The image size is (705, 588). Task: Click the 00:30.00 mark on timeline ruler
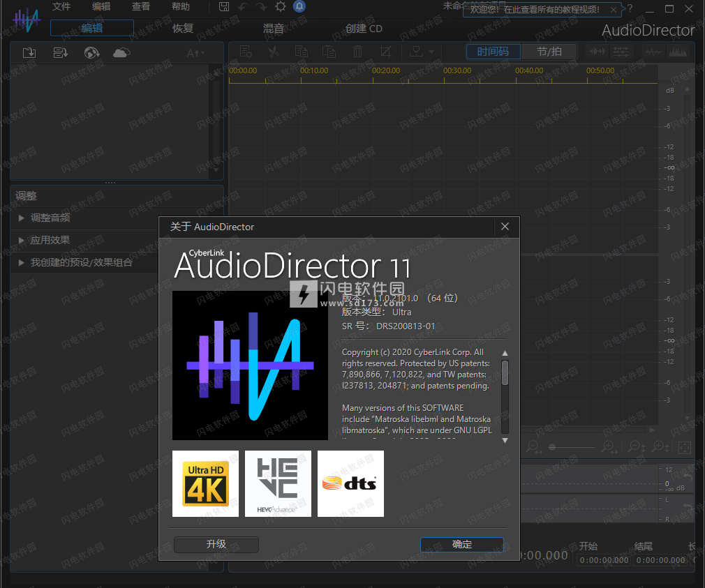[x=457, y=70]
